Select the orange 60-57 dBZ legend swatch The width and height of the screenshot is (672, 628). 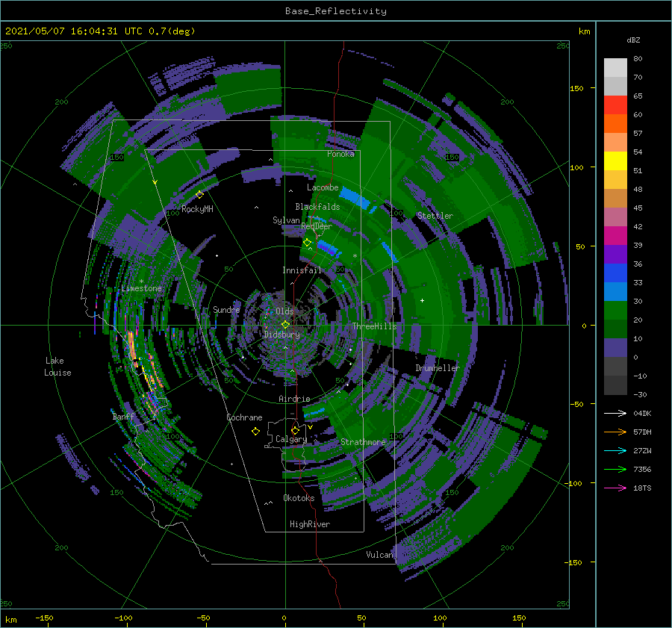(x=615, y=124)
